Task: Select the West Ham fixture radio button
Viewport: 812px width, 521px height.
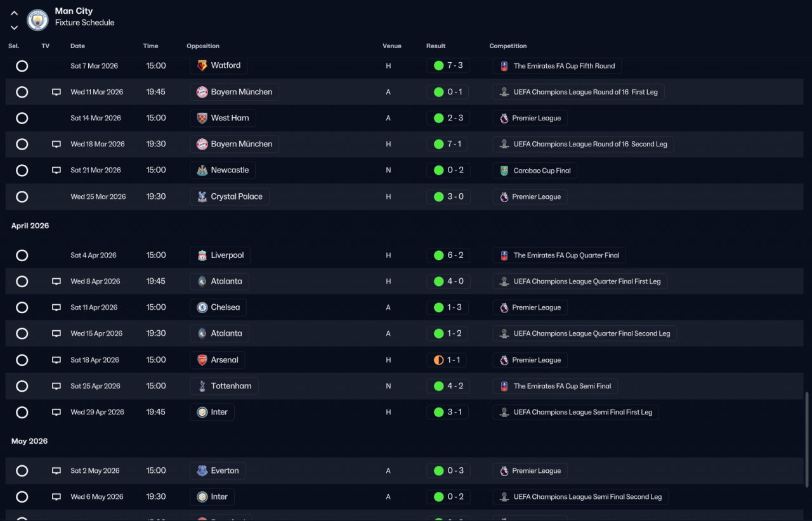Action: [22, 118]
